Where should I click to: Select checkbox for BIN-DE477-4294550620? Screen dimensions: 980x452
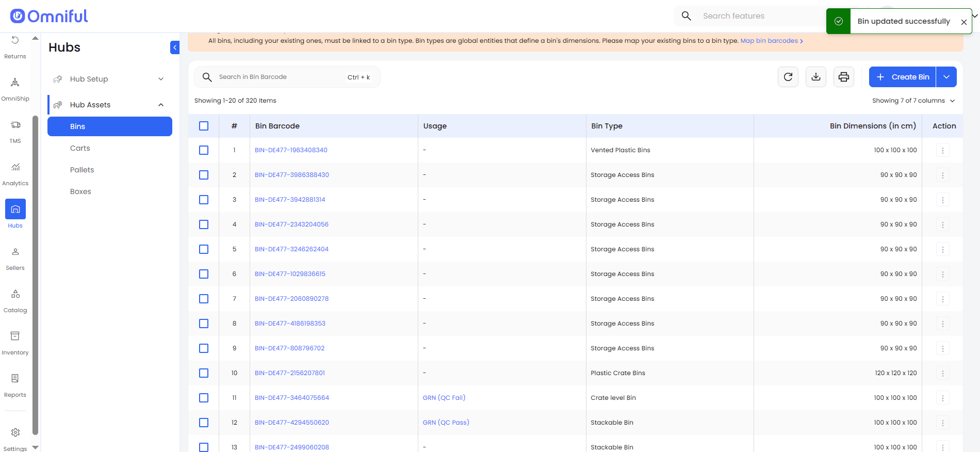(x=204, y=423)
